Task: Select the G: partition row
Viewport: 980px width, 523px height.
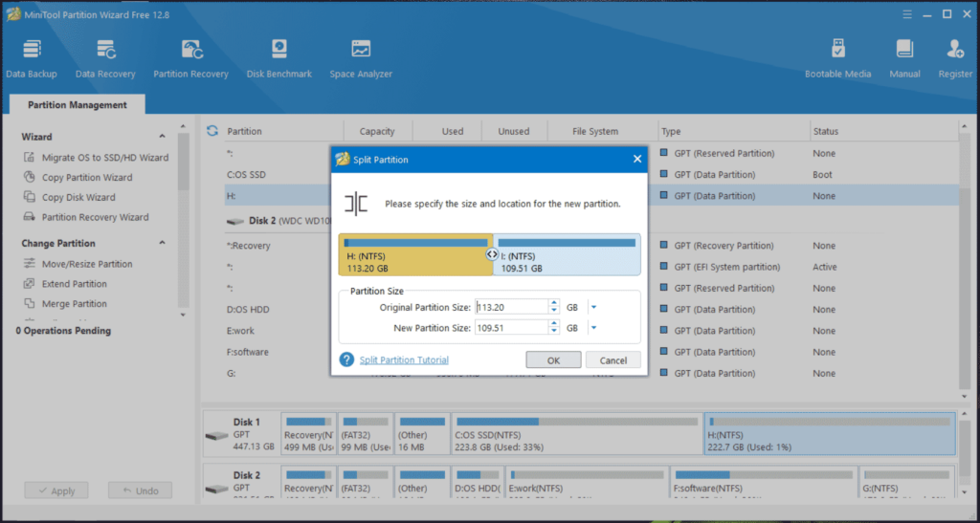Action: tap(590, 373)
